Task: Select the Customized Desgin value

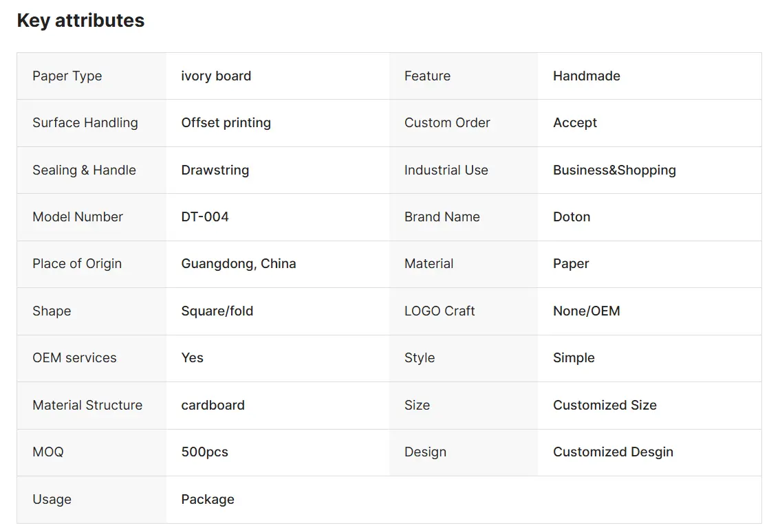Action: 613,452
